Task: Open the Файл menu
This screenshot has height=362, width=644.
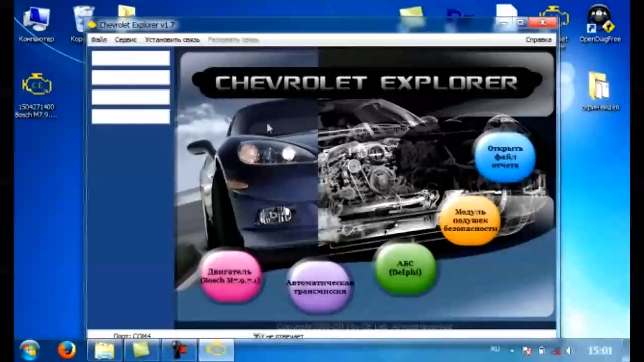Action: point(99,39)
